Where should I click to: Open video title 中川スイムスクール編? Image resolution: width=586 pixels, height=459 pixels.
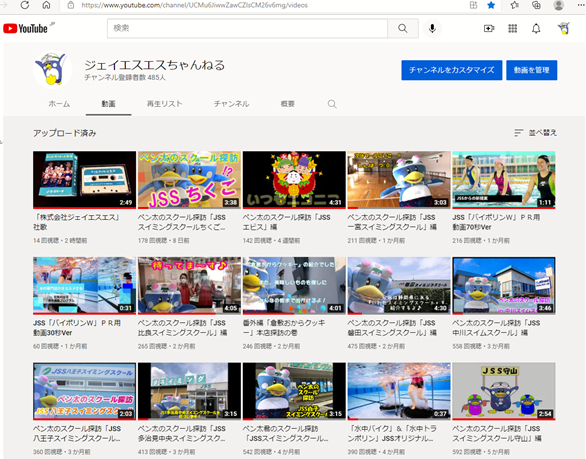point(496,328)
